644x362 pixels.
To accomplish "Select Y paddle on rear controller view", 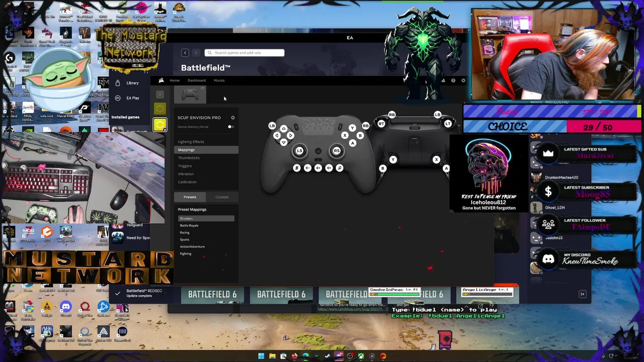I will coord(393,160).
